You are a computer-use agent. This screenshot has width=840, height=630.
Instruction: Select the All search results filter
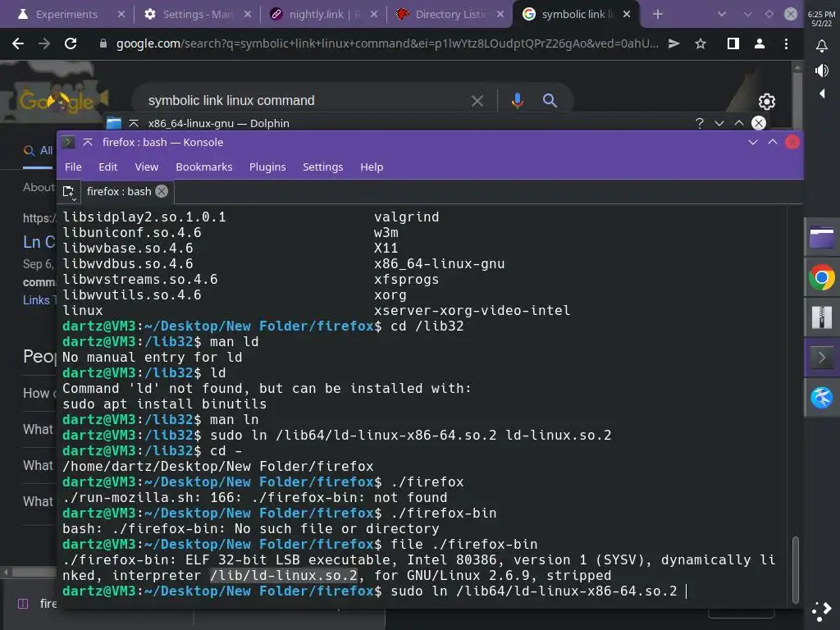point(38,151)
